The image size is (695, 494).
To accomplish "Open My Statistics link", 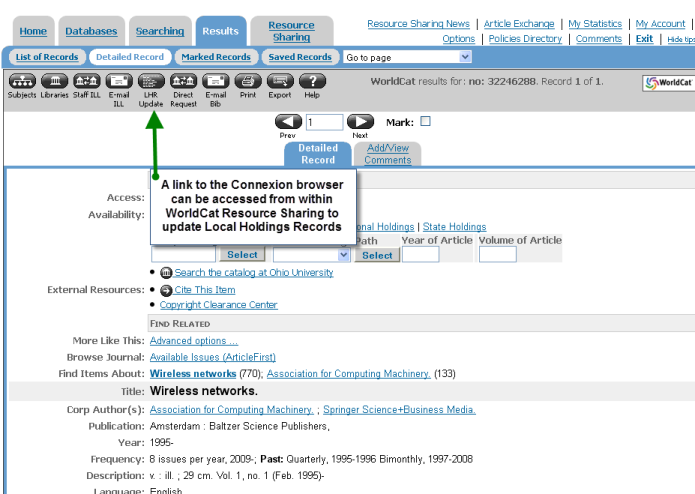I will [x=595, y=24].
